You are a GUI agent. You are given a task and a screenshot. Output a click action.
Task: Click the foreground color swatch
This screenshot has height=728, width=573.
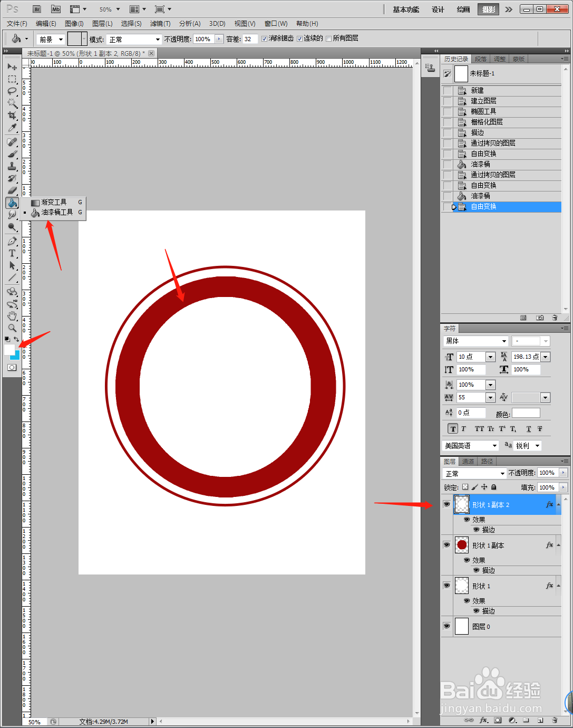(9, 349)
